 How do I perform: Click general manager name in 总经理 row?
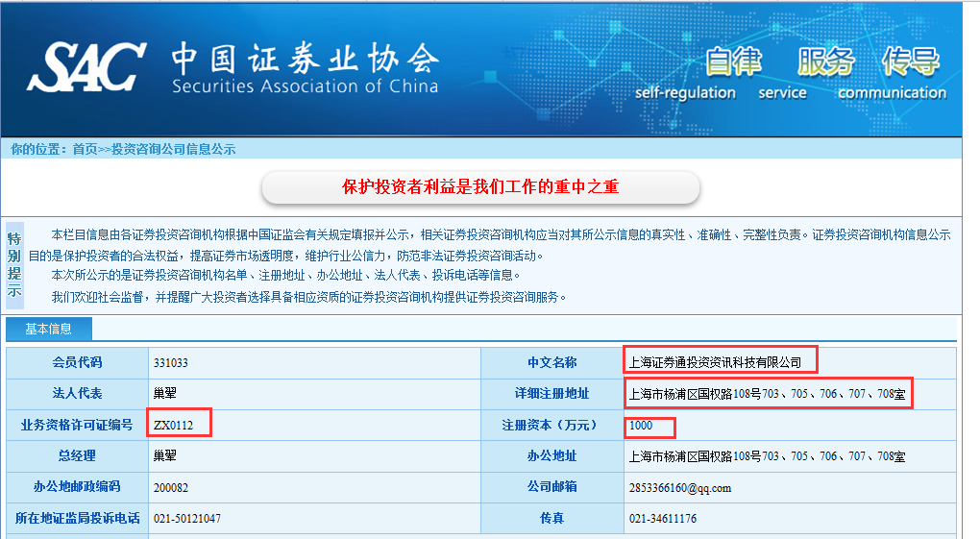click(165, 455)
